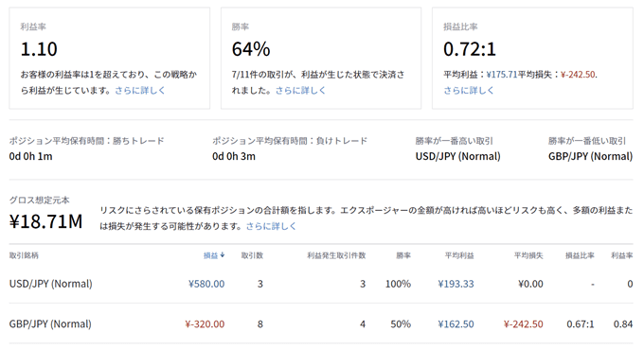Click the 0d 0h 3m losing hold time
644x349 pixels.
pos(234,156)
